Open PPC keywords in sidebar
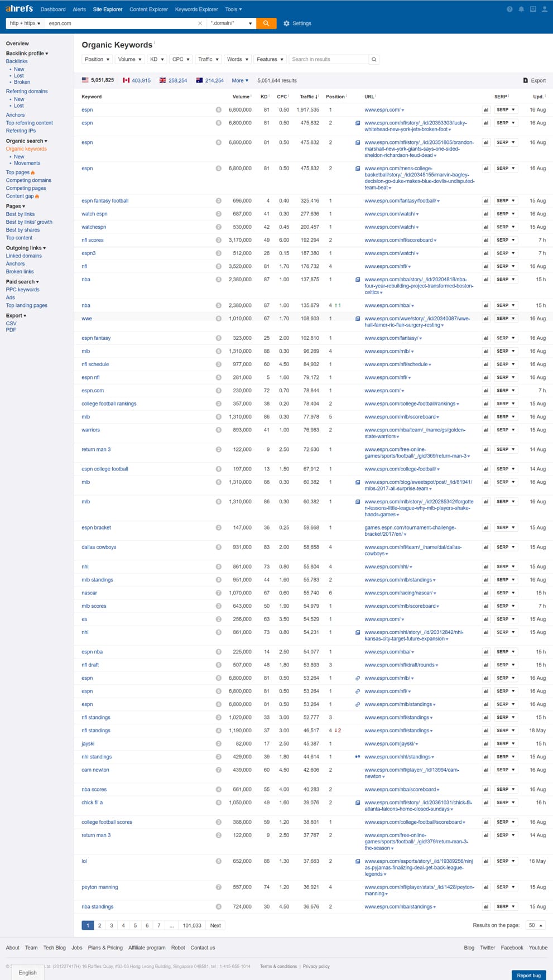 pyautogui.click(x=22, y=290)
